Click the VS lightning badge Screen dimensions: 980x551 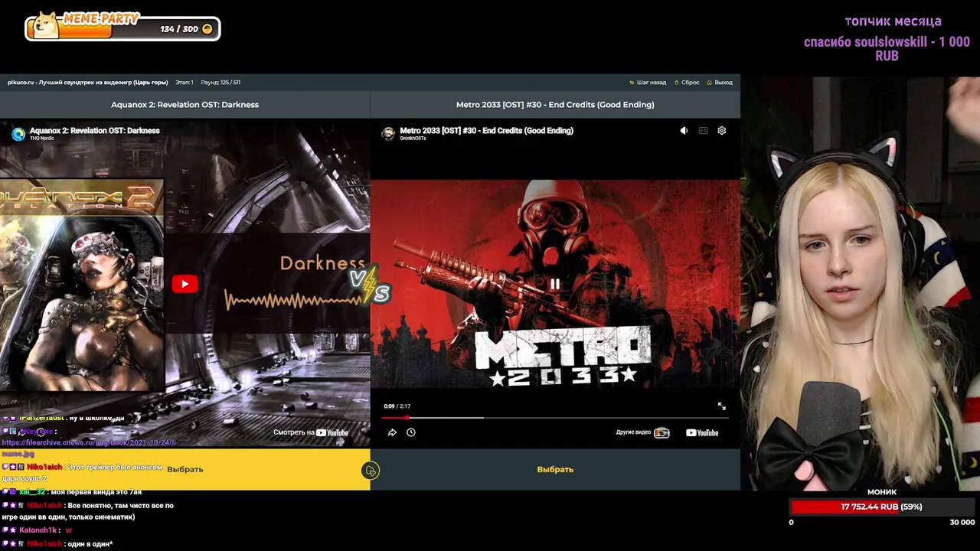click(371, 284)
